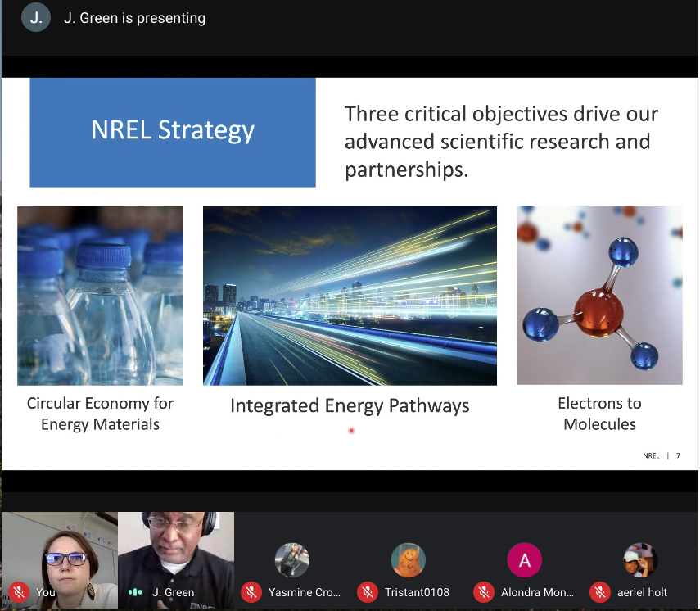
Task: Click the water bottles image on slide
Action: (100, 296)
